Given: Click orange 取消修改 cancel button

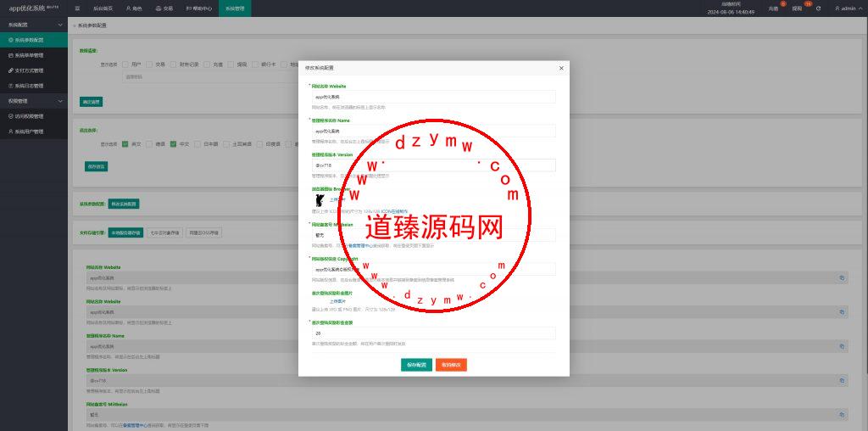Looking at the screenshot, I should click(451, 365).
